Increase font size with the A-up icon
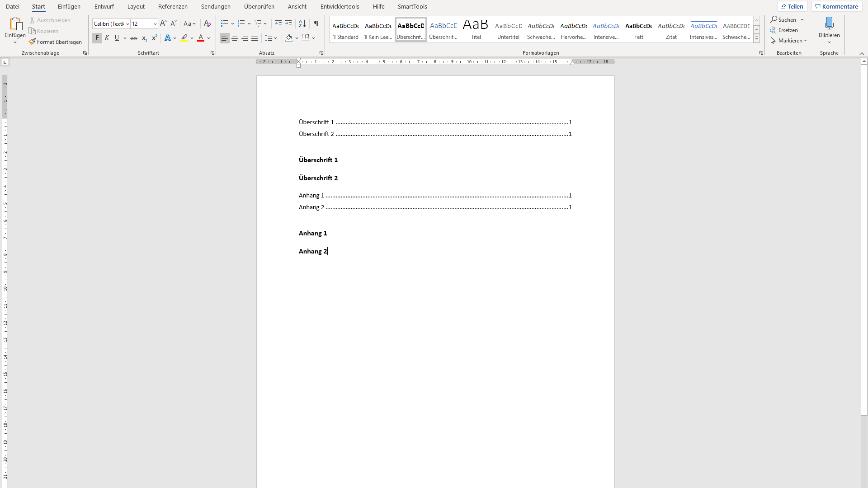This screenshot has width=868, height=488. point(163,23)
